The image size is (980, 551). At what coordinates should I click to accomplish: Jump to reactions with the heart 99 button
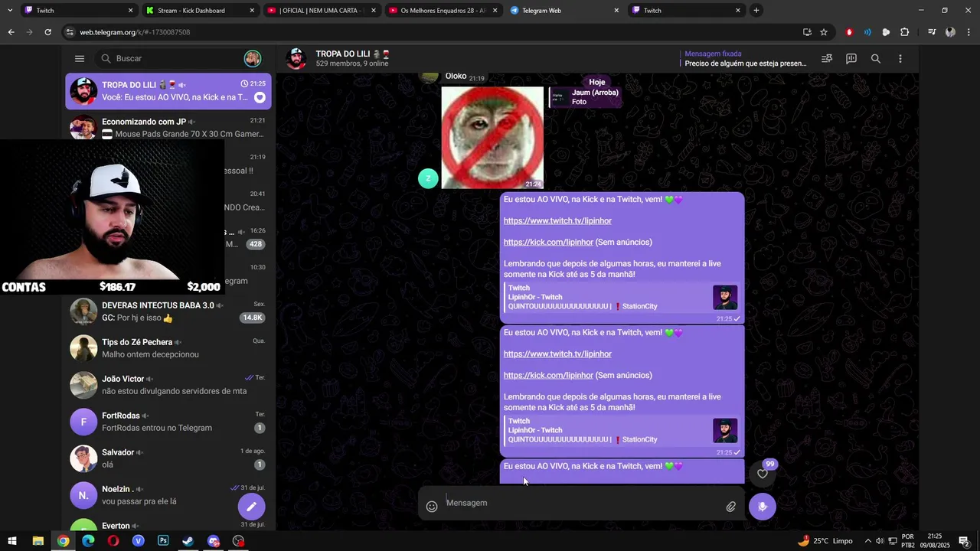pyautogui.click(x=763, y=473)
